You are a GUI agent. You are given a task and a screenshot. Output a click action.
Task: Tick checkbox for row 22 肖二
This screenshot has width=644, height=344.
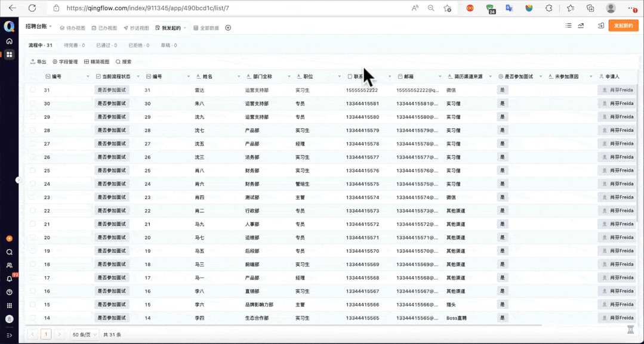point(33,210)
